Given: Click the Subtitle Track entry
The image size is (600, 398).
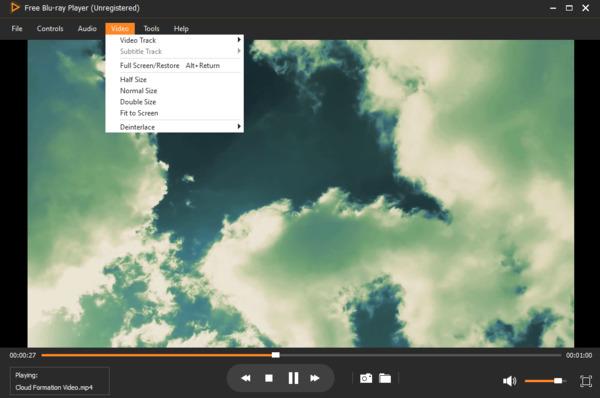Looking at the screenshot, I should point(174,51).
